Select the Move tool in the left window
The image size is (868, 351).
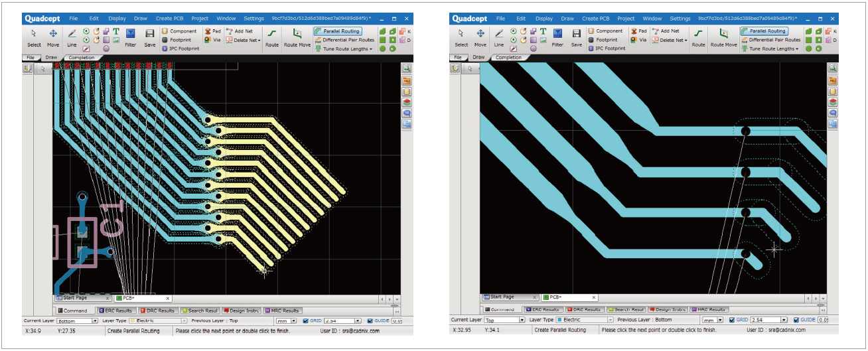52,37
